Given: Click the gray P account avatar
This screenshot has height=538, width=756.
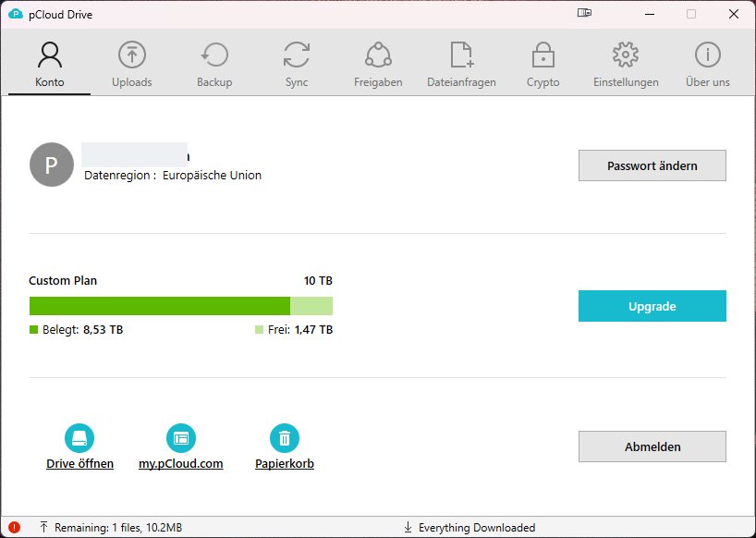Looking at the screenshot, I should [x=52, y=165].
